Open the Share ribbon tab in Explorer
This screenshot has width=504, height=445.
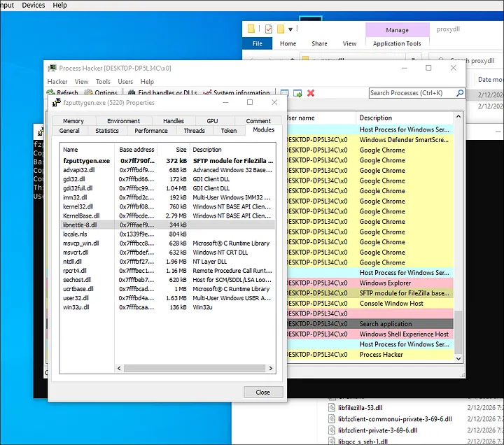coord(319,43)
